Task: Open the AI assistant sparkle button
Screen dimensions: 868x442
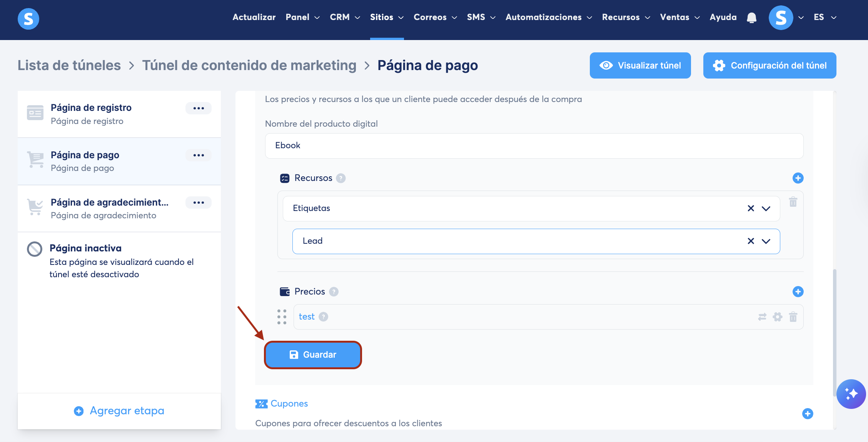Action: pos(851,394)
